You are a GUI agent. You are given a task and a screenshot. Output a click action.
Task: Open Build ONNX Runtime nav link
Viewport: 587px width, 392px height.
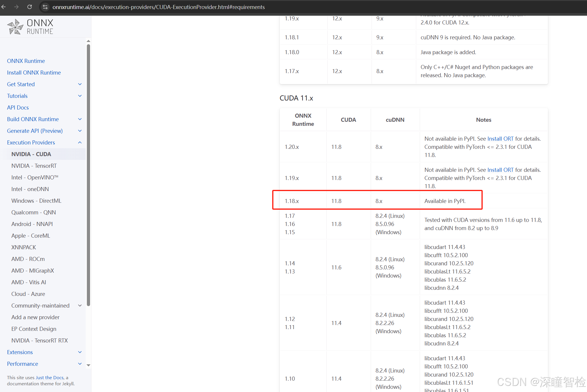(33, 119)
